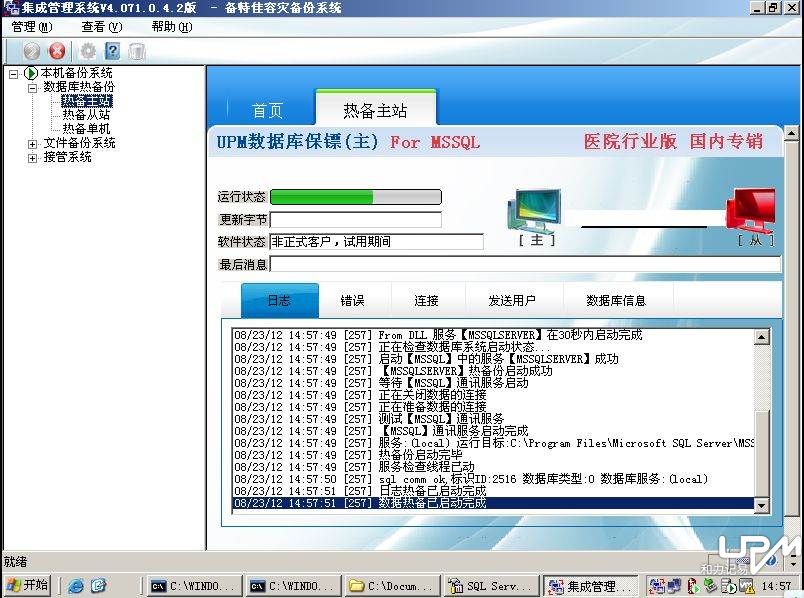Select log row 热备份启动完毕

[493, 455]
